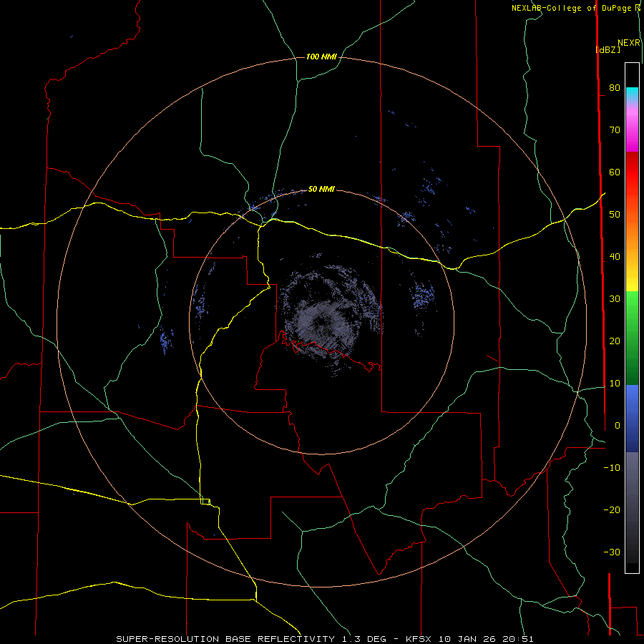Click the -20 value on the dBZ scale
The image size is (644, 644).
point(612,510)
